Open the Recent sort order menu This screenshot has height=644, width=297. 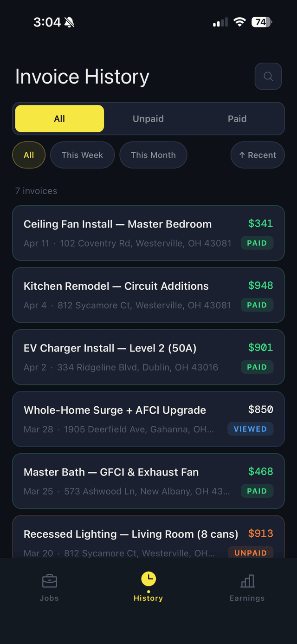tap(258, 155)
